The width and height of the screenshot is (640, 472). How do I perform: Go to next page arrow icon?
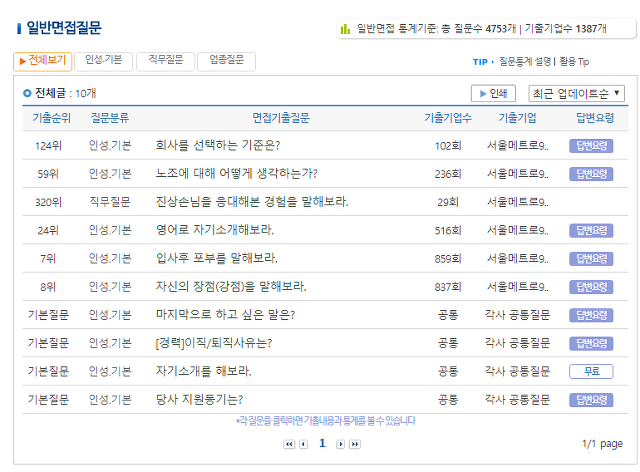[340, 444]
